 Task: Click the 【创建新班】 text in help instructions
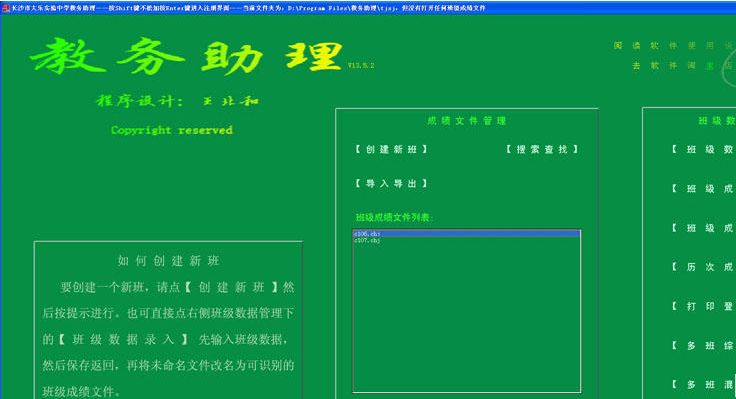coord(231,287)
